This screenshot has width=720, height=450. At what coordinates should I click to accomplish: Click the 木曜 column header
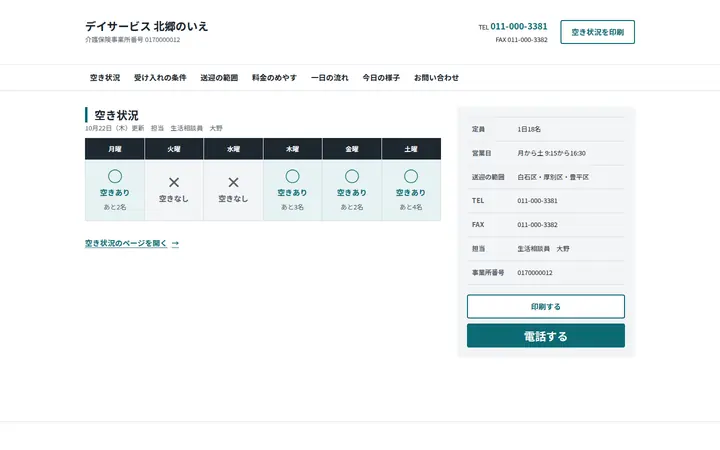click(292, 149)
